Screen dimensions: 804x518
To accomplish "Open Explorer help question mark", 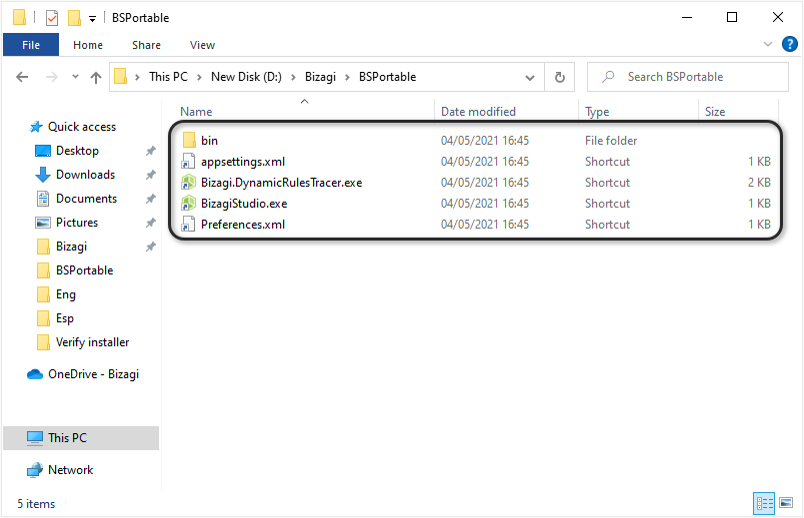I will (x=789, y=44).
